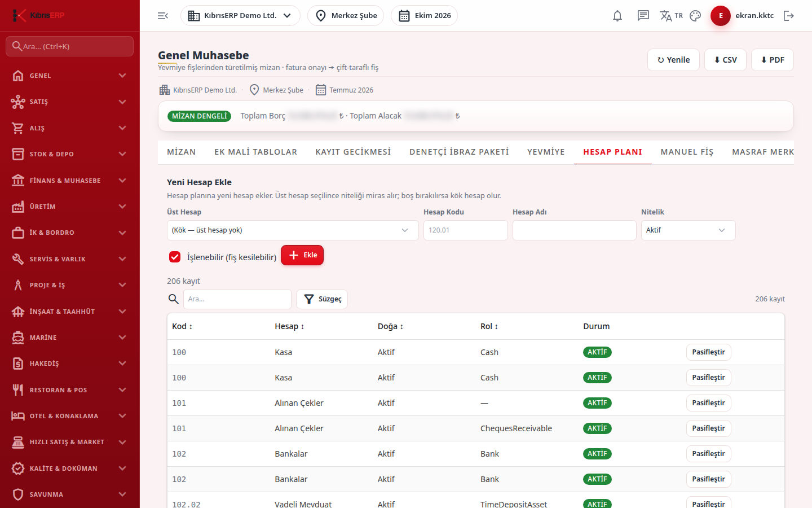The height and width of the screenshot is (508, 812).
Task: Click the Yenile refresh button
Action: click(673, 60)
